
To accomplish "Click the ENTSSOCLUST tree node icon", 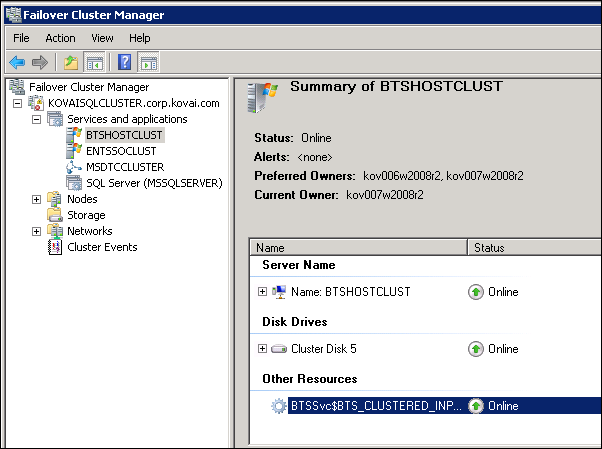I will 74,151.
